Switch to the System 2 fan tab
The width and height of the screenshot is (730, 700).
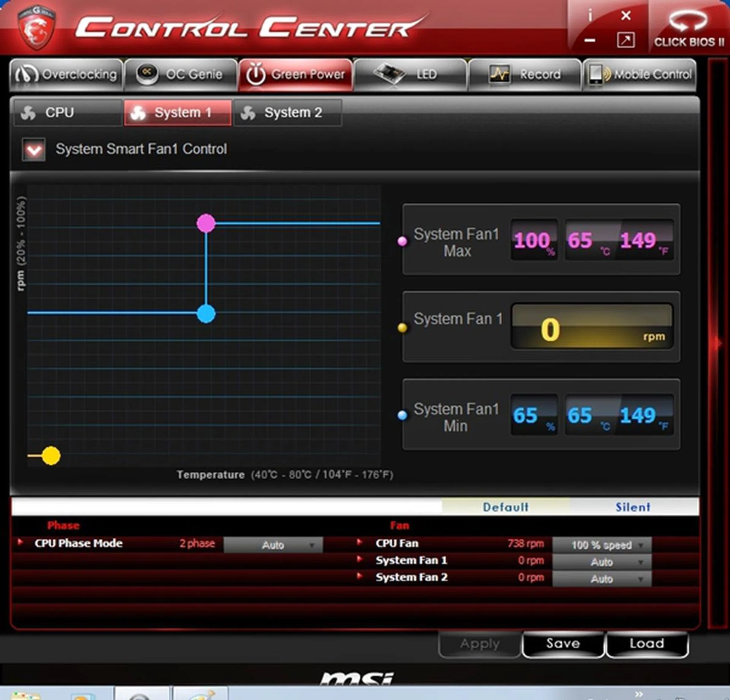tap(288, 113)
